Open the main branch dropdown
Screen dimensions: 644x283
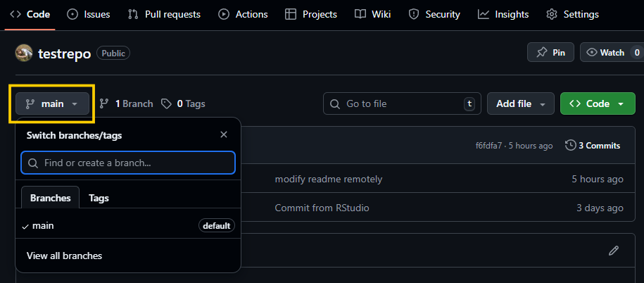click(x=52, y=103)
